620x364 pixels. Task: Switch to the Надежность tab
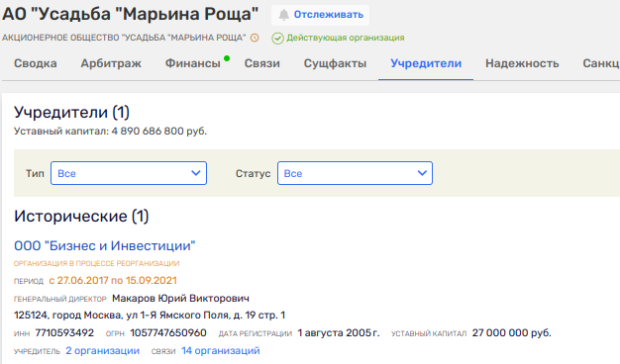click(522, 63)
